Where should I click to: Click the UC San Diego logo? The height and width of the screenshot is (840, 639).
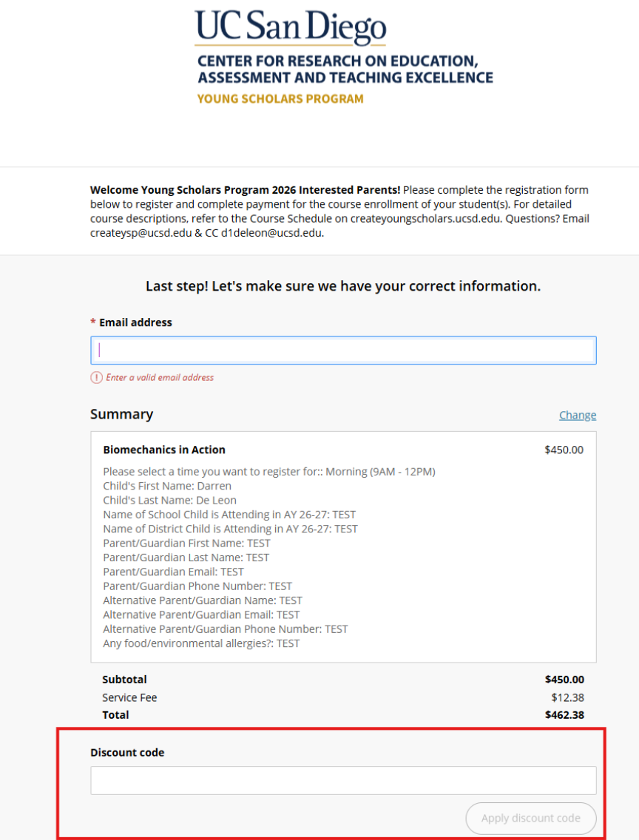point(290,27)
